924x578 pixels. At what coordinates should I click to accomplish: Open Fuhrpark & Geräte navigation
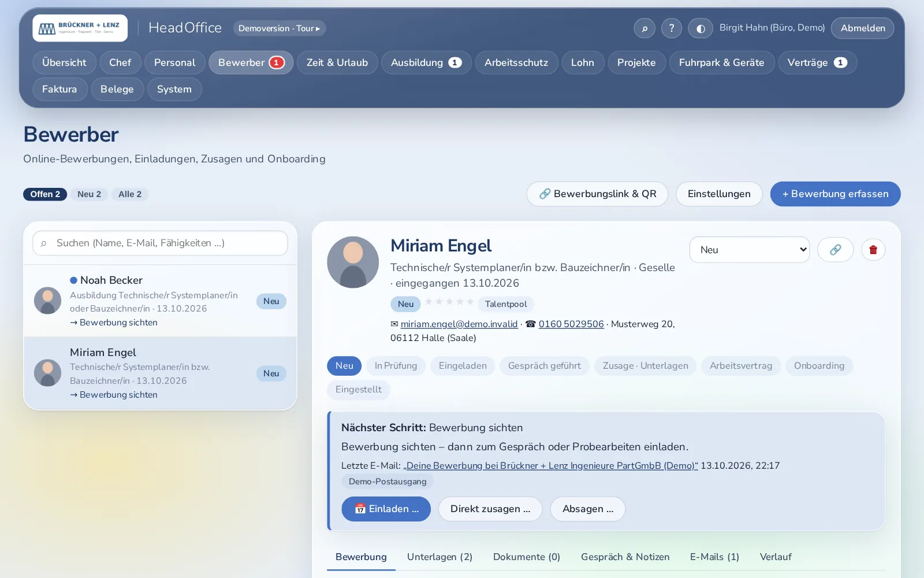(x=722, y=62)
